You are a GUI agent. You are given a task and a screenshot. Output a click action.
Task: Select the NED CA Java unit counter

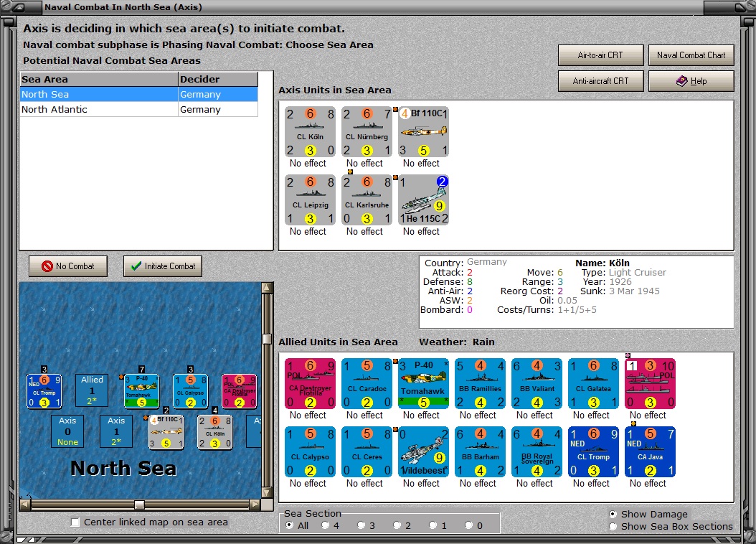click(650, 452)
